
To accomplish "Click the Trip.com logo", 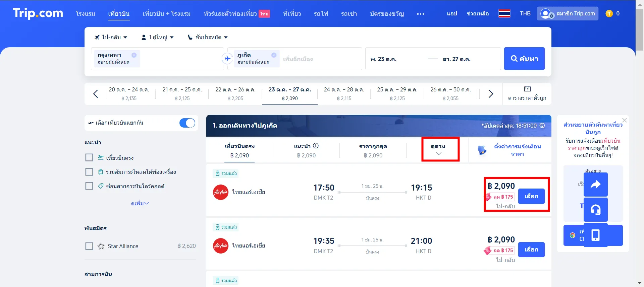I will 38,13.
